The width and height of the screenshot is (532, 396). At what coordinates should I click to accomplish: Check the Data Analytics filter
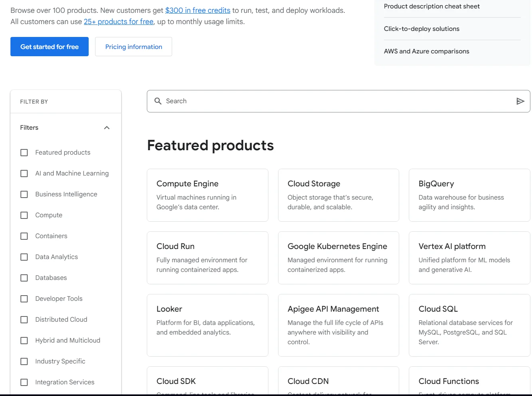[x=24, y=257]
